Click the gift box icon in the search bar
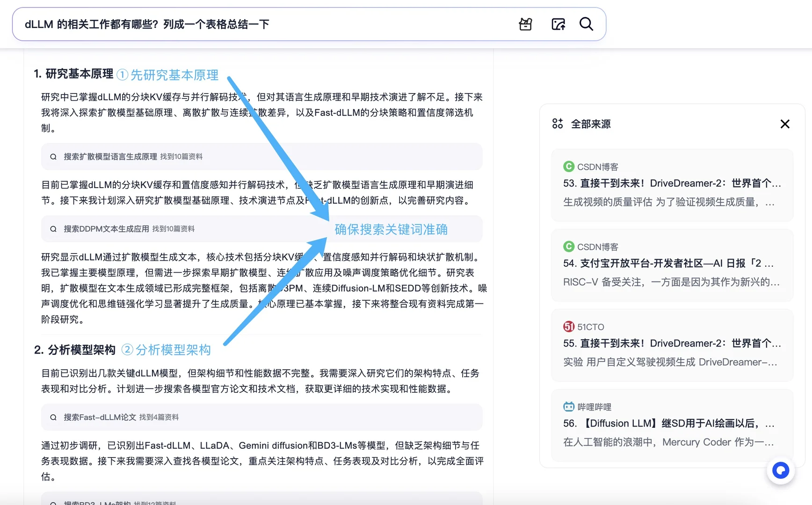The image size is (812, 505). (x=526, y=24)
